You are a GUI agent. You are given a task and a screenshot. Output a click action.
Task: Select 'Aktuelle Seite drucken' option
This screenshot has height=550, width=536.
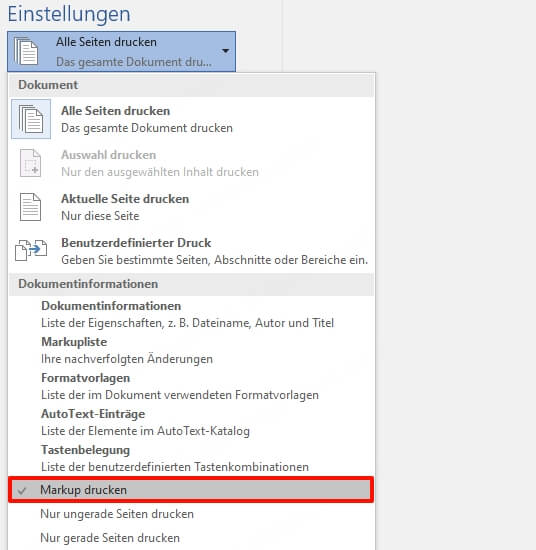(192, 207)
